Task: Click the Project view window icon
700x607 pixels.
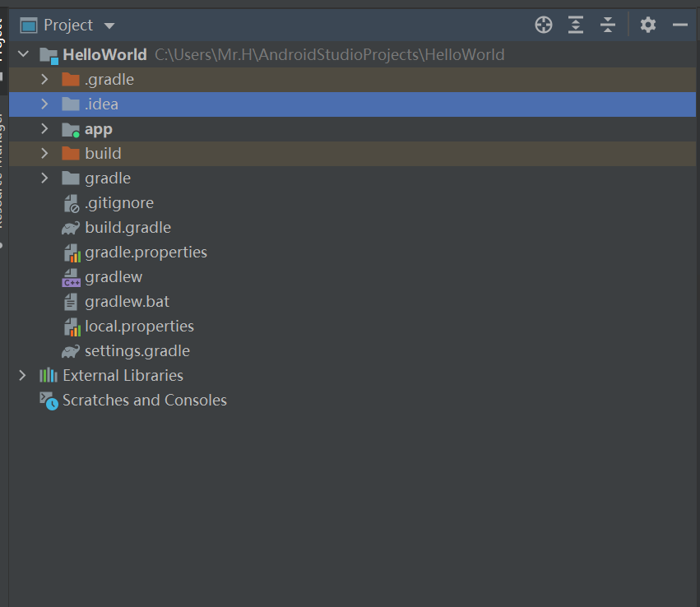Action: pyautogui.click(x=29, y=25)
